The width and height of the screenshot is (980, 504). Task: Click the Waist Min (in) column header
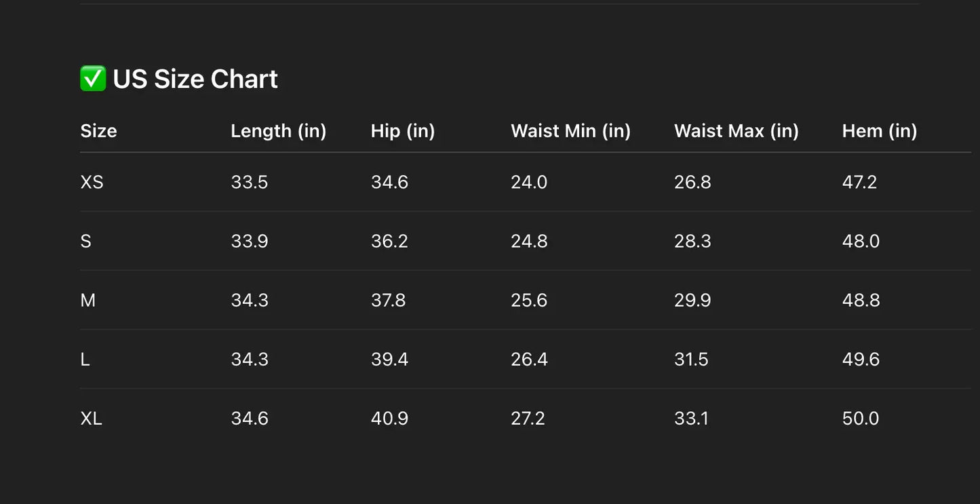[x=570, y=131]
